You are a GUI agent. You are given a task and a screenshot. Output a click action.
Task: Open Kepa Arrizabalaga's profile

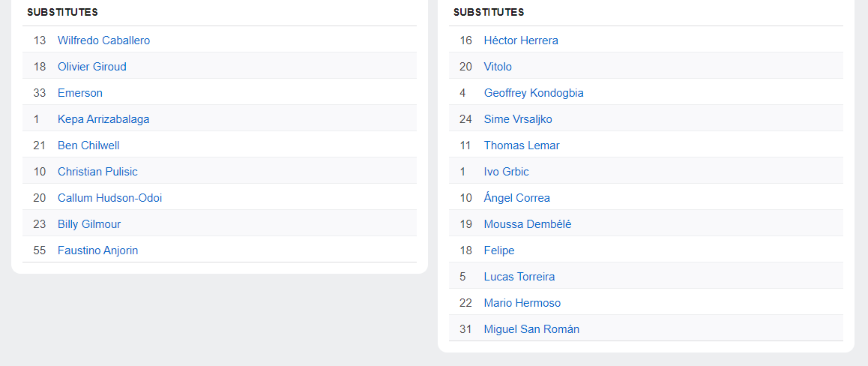coord(103,119)
